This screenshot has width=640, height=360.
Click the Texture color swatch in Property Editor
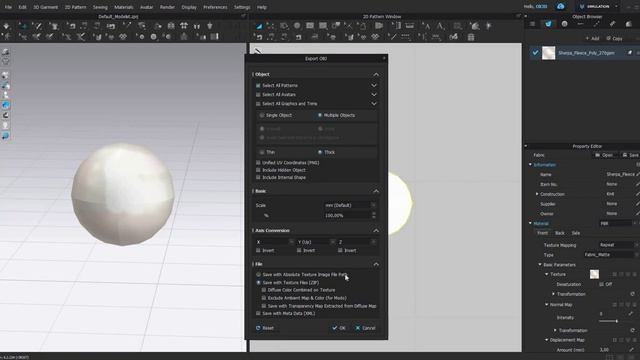(594, 274)
